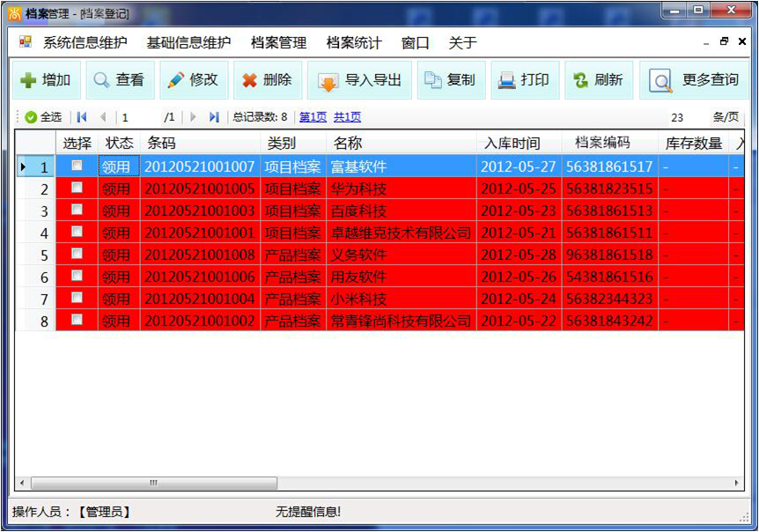This screenshot has height=532, width=759.
Task: Open the 系统信息维护 menu
Action: pyautogui.click(x=85, y=42)
